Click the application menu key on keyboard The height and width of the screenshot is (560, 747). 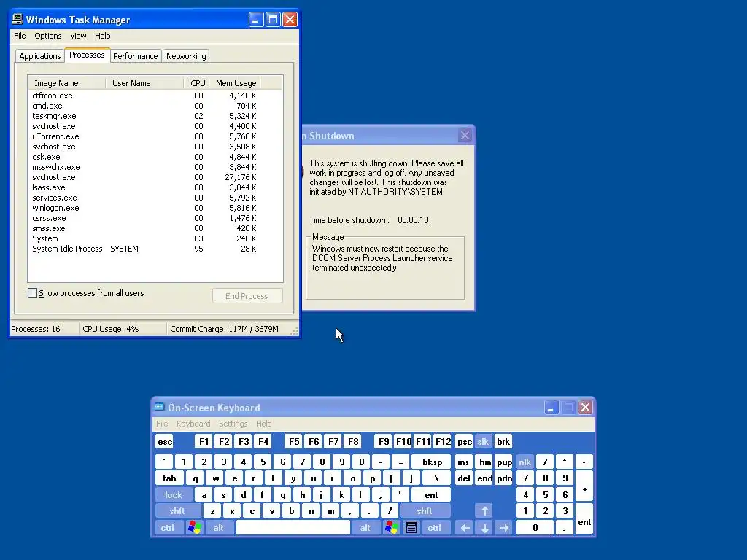tap(411, 527)
